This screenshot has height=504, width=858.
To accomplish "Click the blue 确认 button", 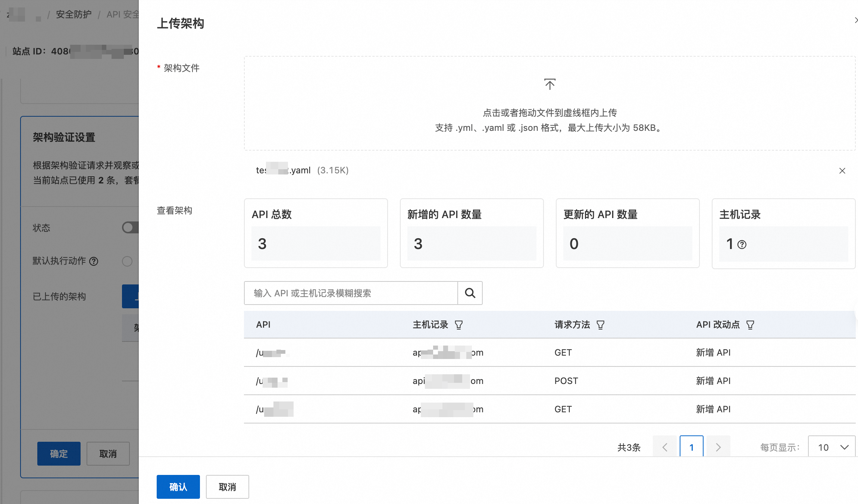I will 178,487.
